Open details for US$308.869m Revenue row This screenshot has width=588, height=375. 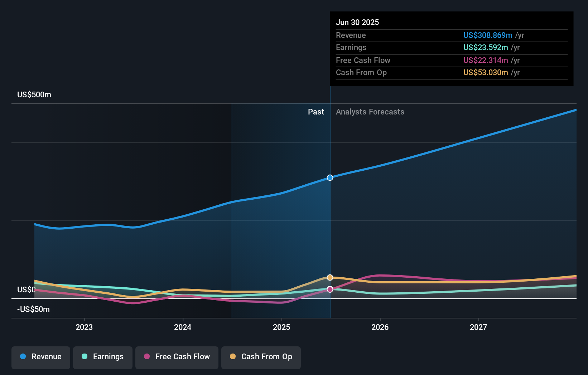point(487,35)
